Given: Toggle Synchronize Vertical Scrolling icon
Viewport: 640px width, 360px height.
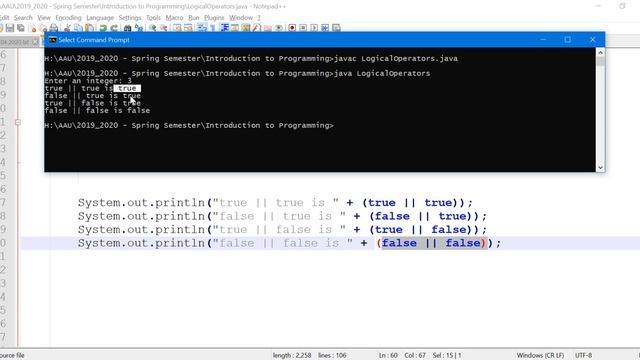Looking at the screenshot, I should pyautogui.click(x=177, y=28).
